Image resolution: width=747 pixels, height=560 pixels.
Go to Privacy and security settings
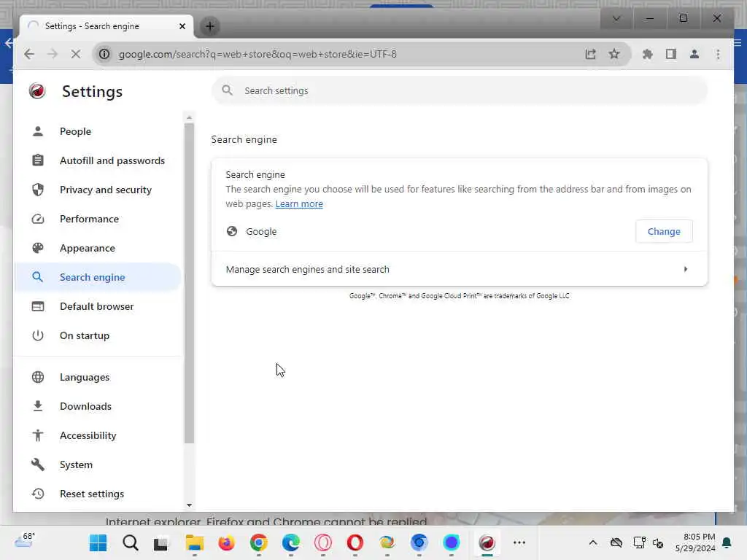(98, 190)
